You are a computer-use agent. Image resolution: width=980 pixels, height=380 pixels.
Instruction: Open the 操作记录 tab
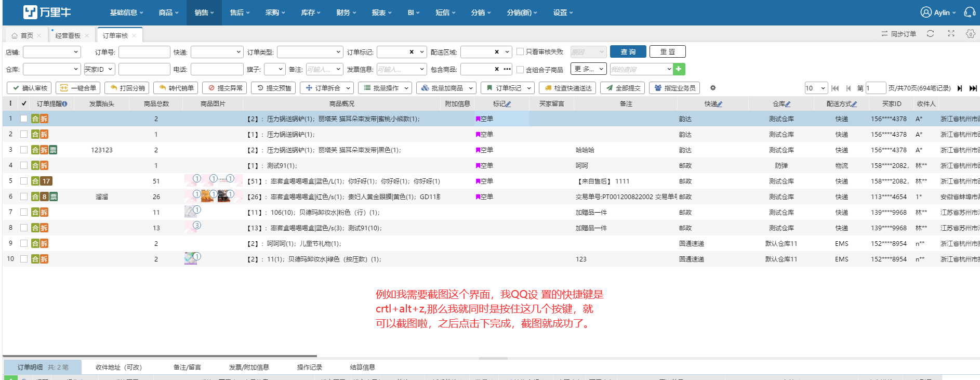click(309, 367)
